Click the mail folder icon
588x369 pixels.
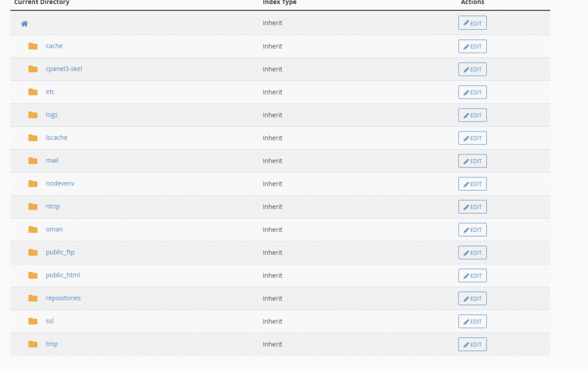pos(33,161)
